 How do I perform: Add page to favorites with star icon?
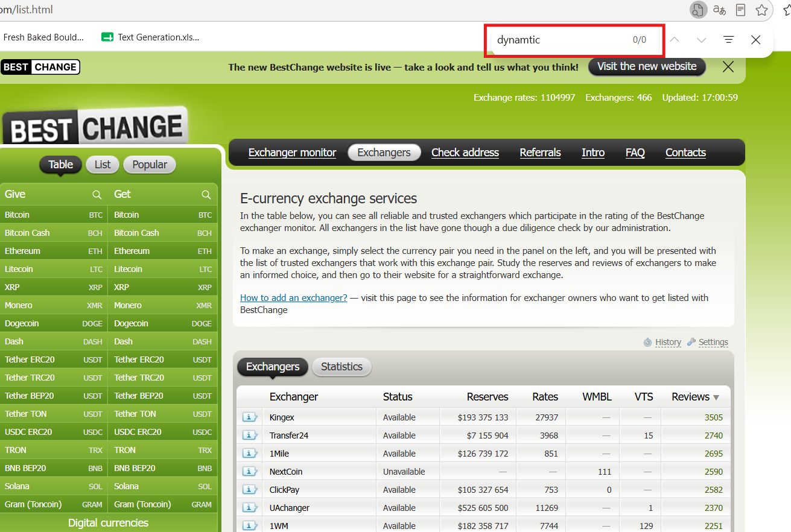tap(762, 10)
